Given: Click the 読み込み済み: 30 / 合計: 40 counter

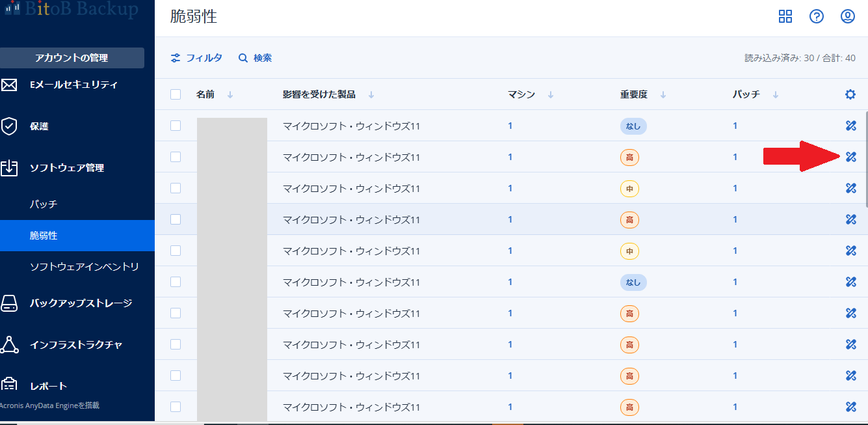Looking at the screenshot, I should tap(800, 58).
